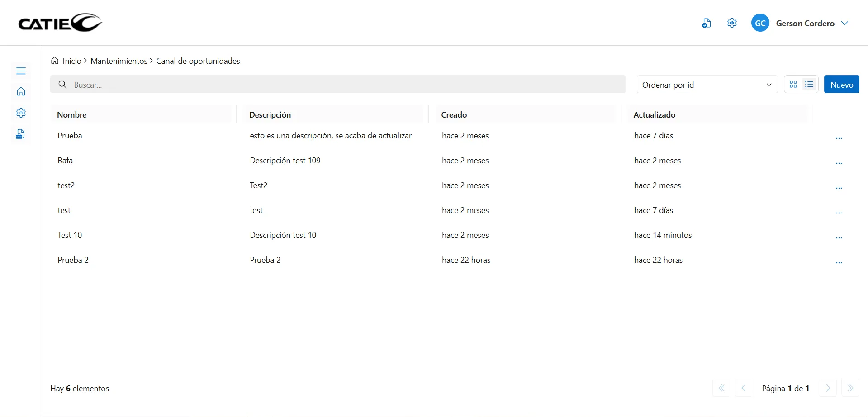Click the GC user avatar
Image resolution: width=868 pixels, height=417 pixels.
click(760, 23)
